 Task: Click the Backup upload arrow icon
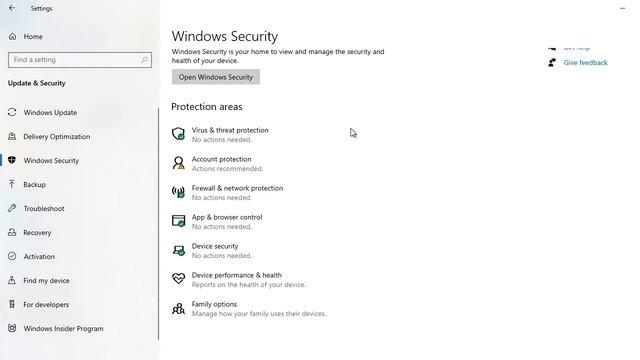[x=12, y=184]
